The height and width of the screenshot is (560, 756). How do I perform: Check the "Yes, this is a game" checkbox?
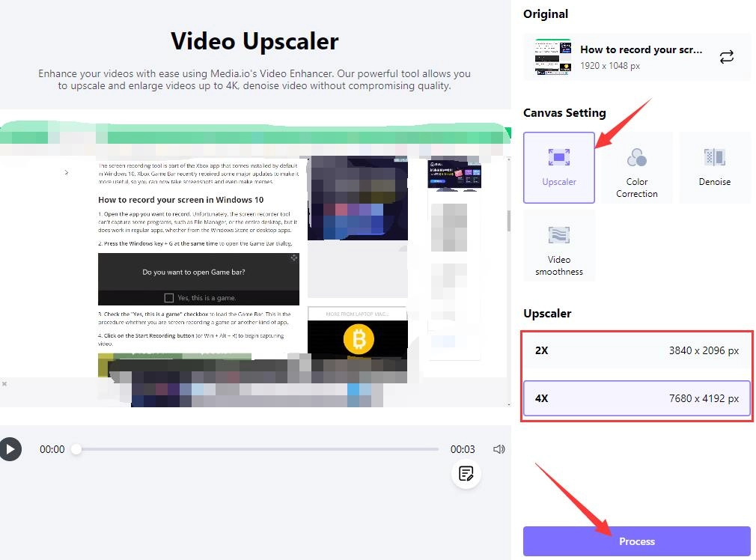pyautogui.click(x=169, y=297)
